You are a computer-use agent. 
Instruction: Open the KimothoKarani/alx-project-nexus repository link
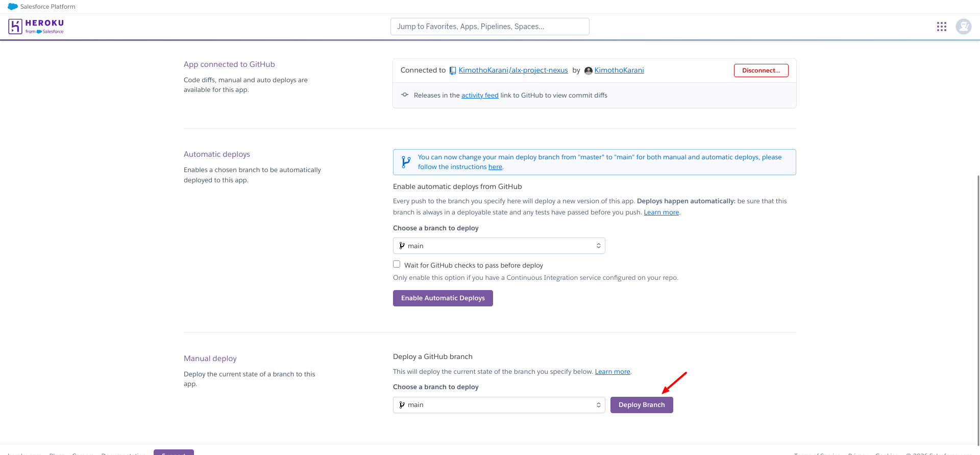click(513, 70)
